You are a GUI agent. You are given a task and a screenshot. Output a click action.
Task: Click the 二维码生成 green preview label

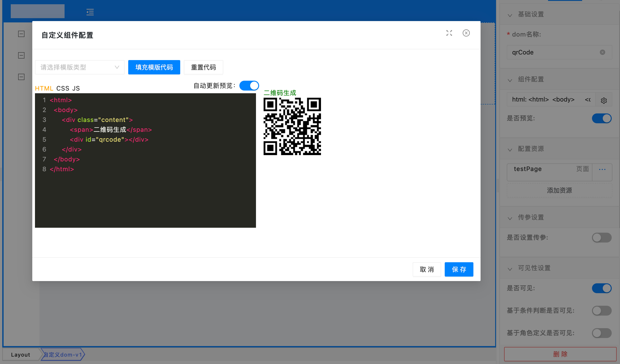tap(280, 93)
